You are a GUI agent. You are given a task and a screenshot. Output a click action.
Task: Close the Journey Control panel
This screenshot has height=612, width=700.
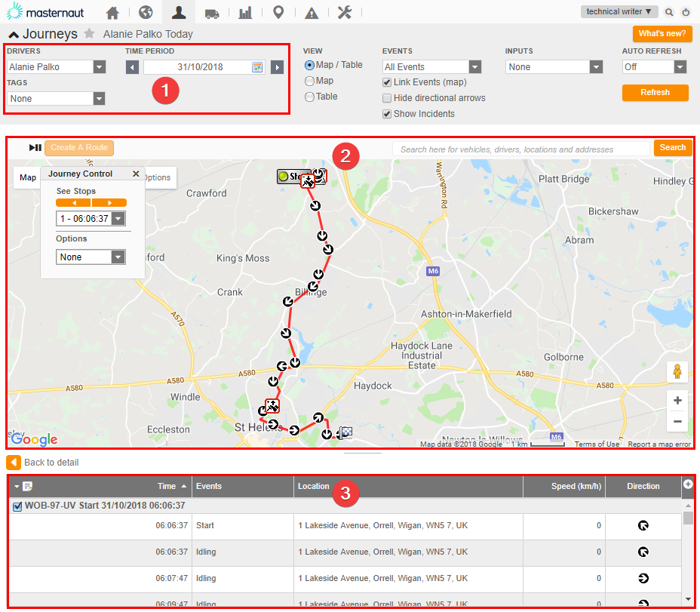137,174
